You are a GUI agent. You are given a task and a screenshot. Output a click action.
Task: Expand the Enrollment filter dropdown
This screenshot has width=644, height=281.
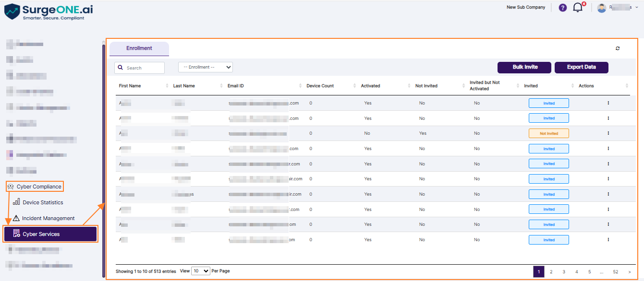coord(206,68)
